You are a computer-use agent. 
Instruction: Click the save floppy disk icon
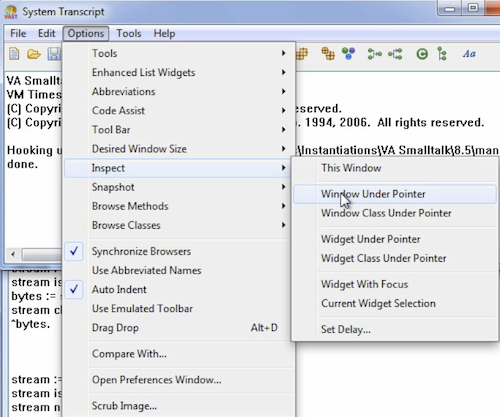point(54,54)
